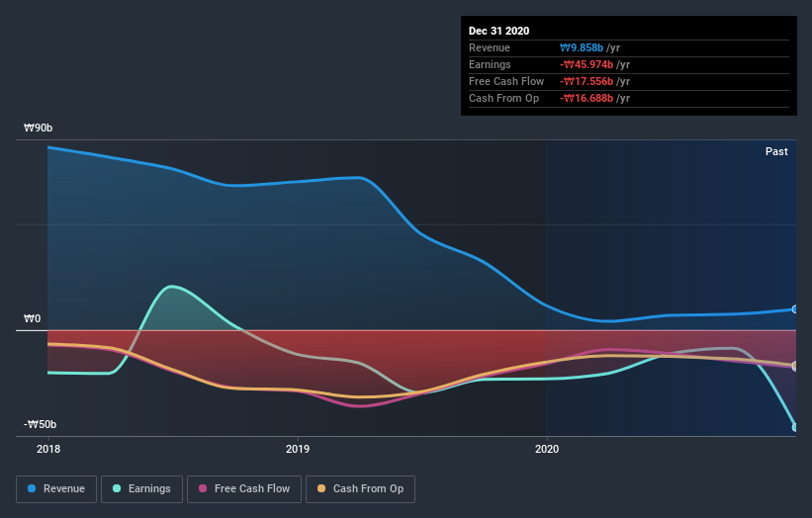Click the 2020 x-axis label
Image resolution: width=812 pixels, height=518 pixels.
click(x=547, y=449)
